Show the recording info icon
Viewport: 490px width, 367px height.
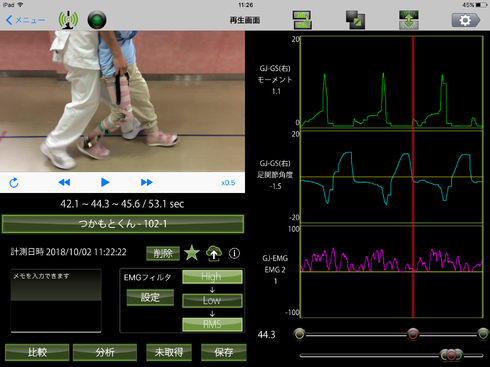[234, 254]
